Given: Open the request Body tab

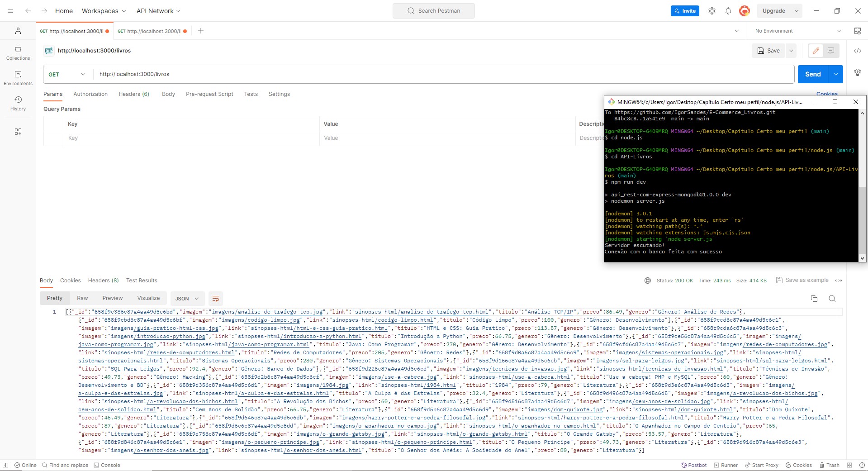Looking at the screenshot, I should 168,94.
